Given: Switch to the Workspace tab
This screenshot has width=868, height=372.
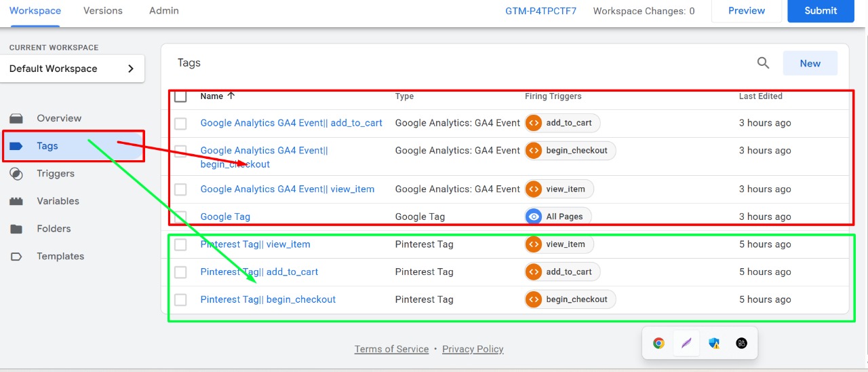Looking at the screenshot, I should coord(35,11).
